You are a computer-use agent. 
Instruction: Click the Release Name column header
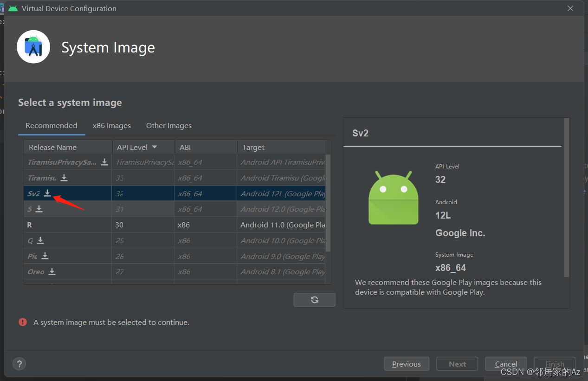(x=68, y=147)
